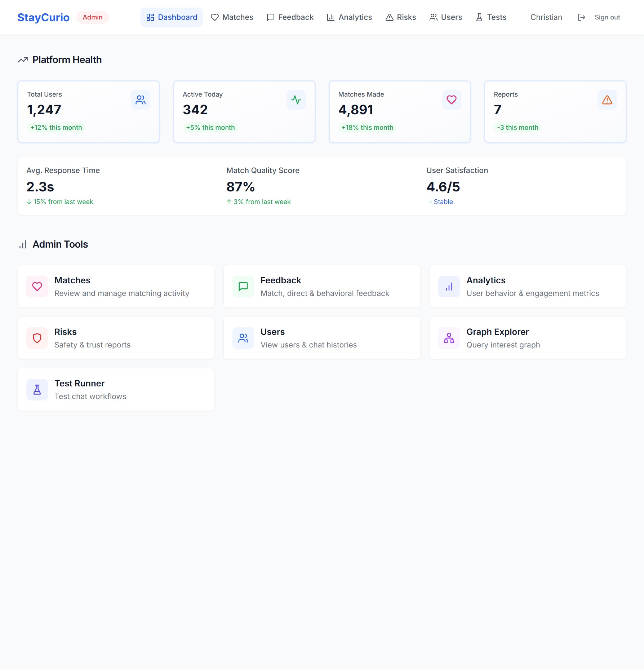Click 'View users & chat histories' description
The image size is (644, 669).
click(308, 345)
